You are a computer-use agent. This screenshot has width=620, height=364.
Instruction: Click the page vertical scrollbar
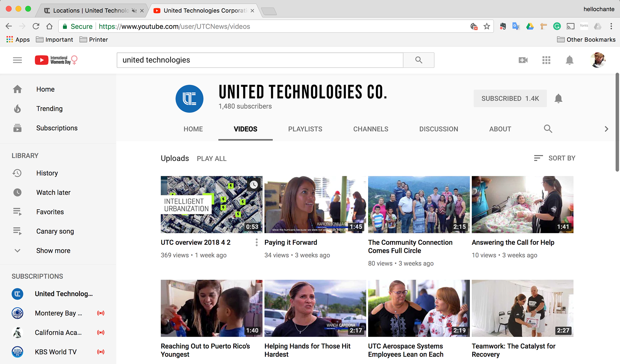click(617, 122)
